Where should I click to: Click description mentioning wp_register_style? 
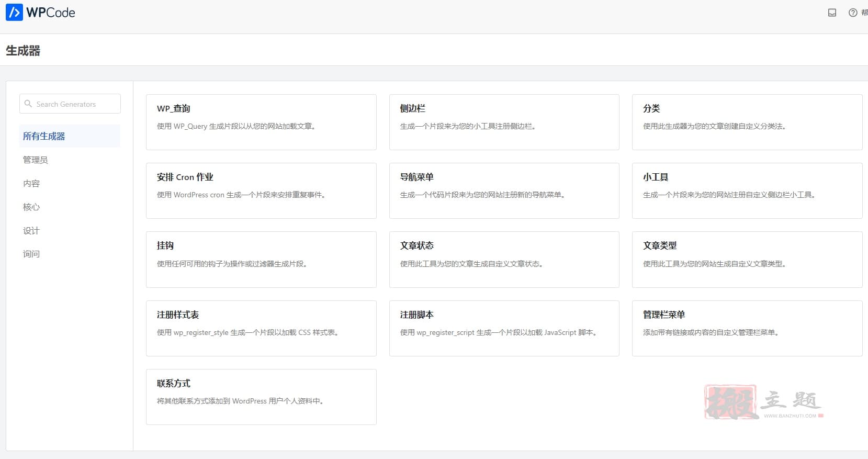(x=247, y=332)
